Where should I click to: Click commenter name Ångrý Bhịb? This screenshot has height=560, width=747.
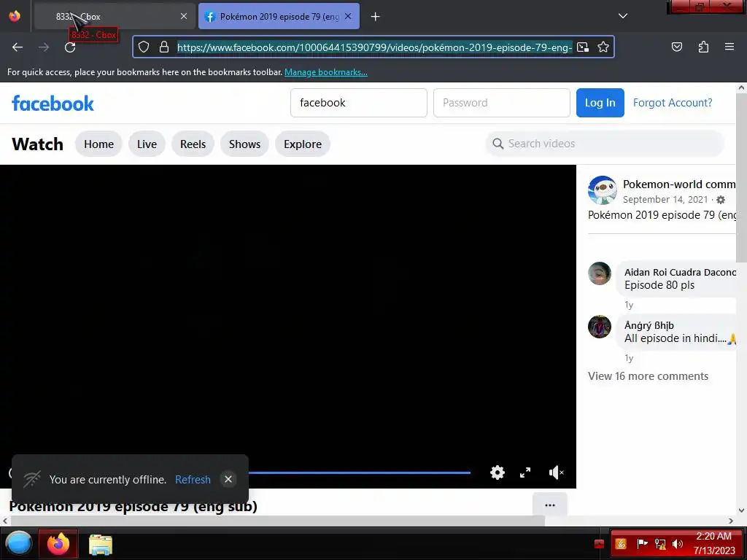649,325
